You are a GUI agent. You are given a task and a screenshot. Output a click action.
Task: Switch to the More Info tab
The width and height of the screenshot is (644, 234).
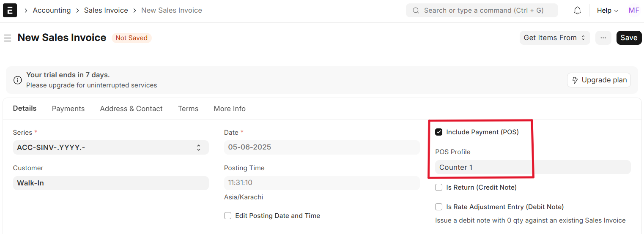(230, 109)
